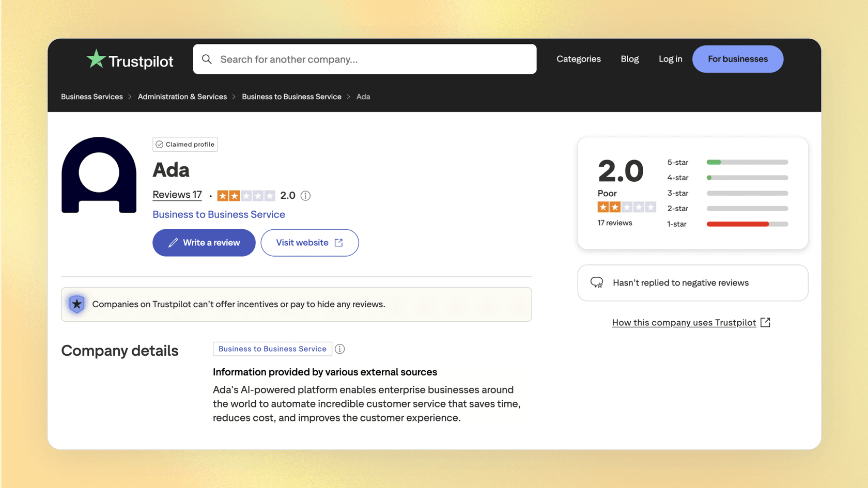
Task: Click the orange star rating beside Reviews 17
Action: click(246, 196)
